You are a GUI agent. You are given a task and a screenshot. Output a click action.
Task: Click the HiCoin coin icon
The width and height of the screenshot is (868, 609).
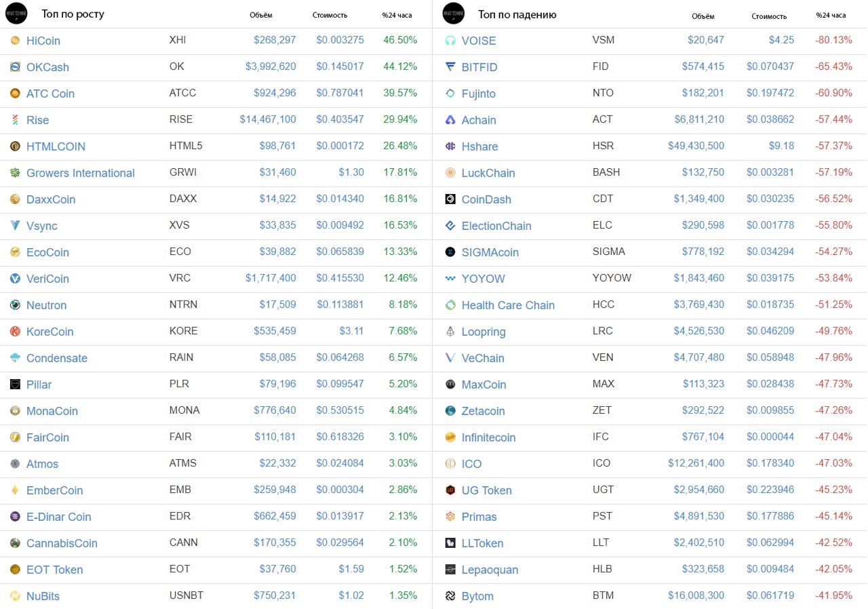15,41
